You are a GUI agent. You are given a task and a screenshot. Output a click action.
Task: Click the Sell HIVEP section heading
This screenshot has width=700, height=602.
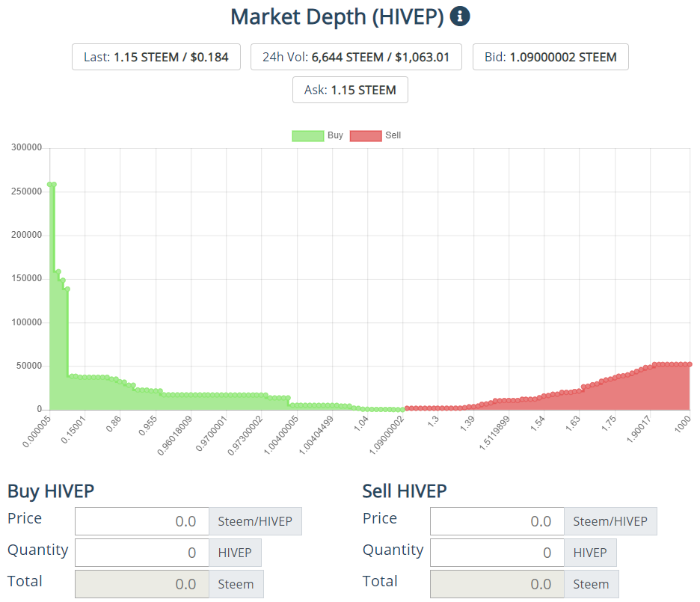coord(405,491)
